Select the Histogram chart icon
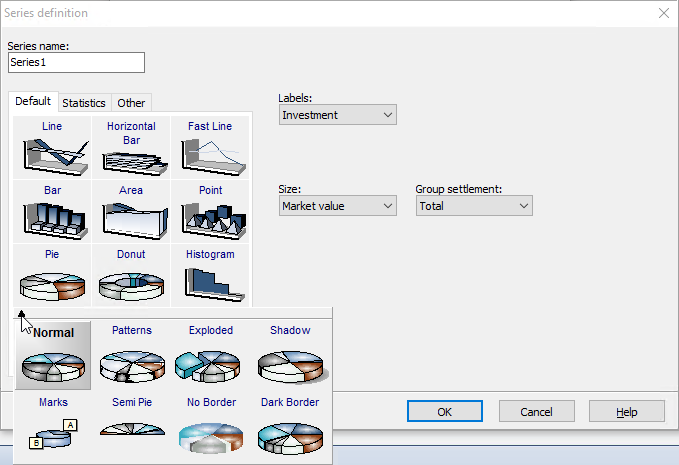This screenshot has width=679, height=465. pyautogui.click(x=210, y=276)
